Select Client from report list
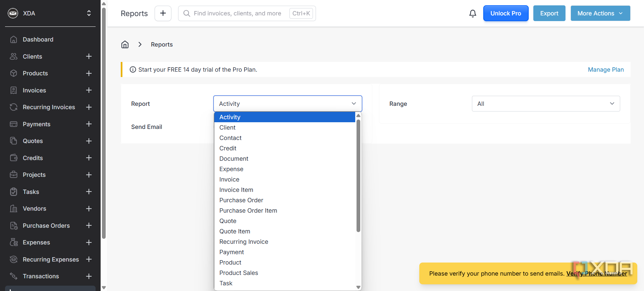This screenshot has width=644, height=291. pos(285,128)
